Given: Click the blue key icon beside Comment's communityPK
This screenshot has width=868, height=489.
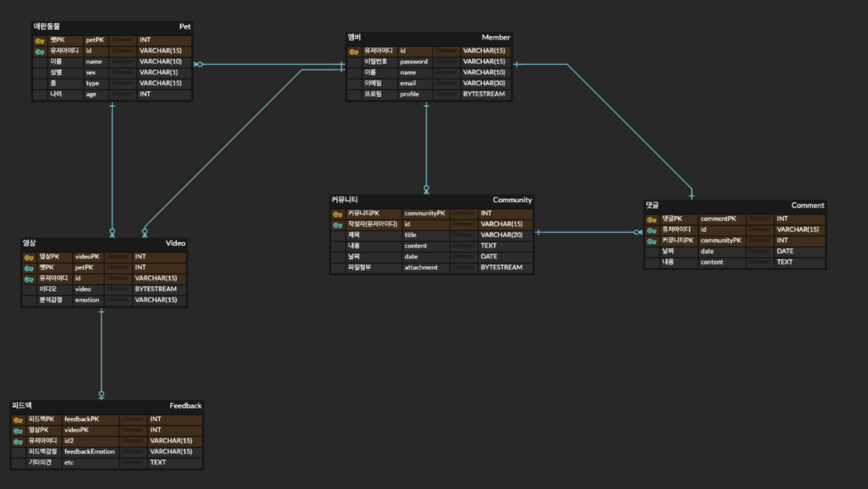Looking at the screenshot, I should 652,241.
